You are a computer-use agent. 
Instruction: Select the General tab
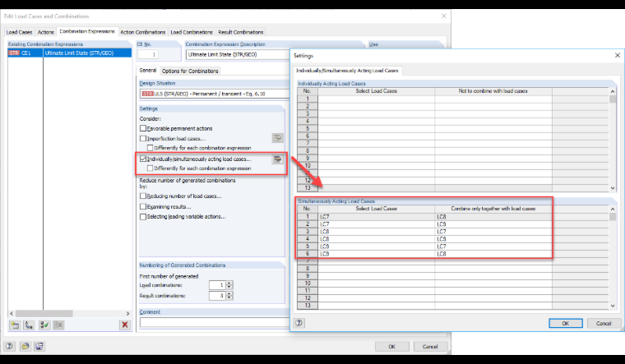click(147, 70)
